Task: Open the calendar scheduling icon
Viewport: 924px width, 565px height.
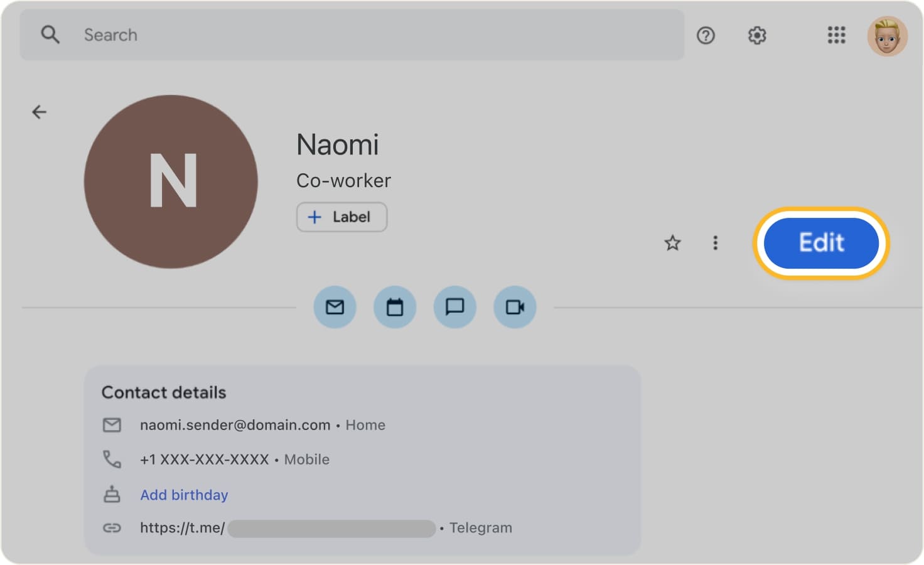Action: pos(395,307)
